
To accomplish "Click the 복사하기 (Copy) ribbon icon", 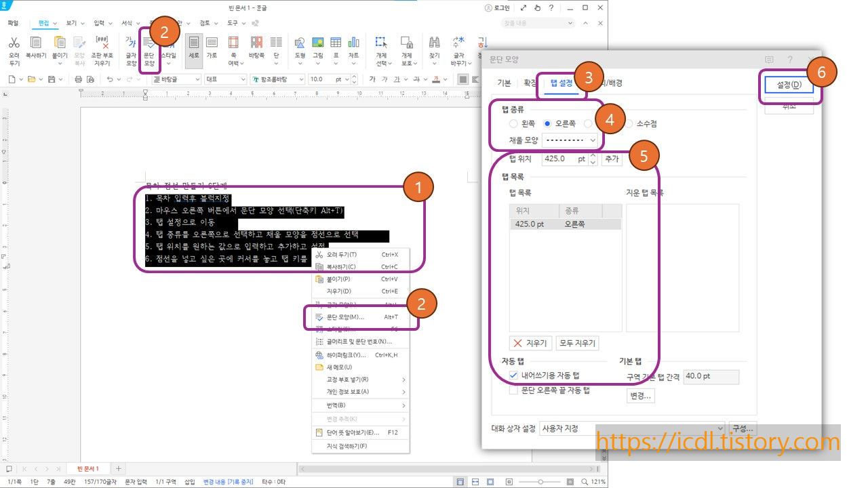I will (36, 43).
